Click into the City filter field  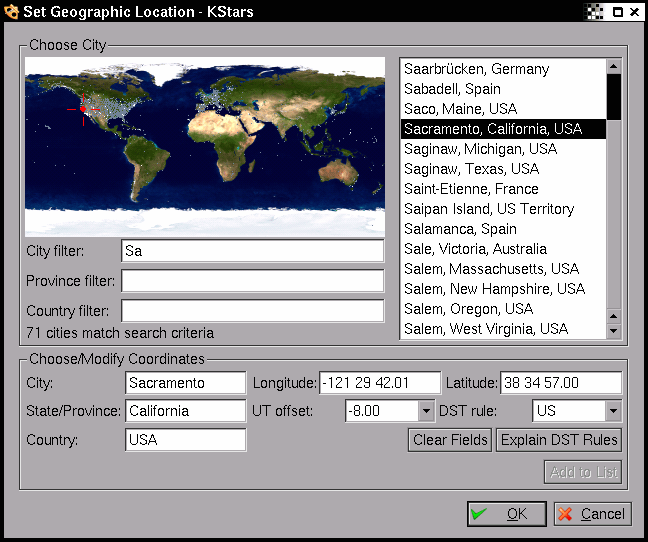[x=252, y=251]
